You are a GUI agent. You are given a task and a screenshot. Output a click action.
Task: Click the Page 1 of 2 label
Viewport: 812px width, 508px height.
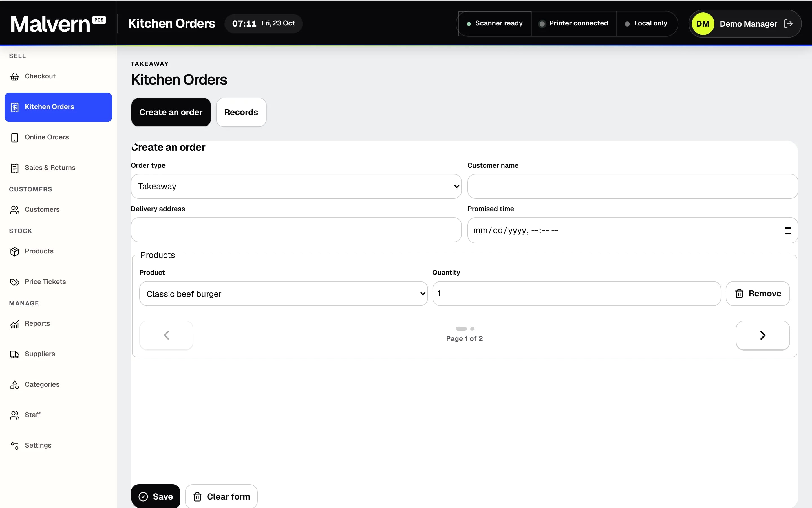pos(464,339)
